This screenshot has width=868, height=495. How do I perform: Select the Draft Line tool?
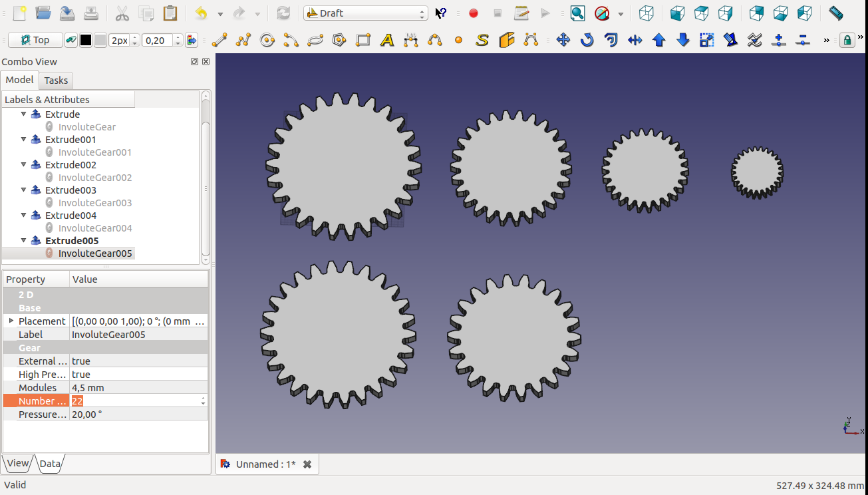[x=219, y=41]
